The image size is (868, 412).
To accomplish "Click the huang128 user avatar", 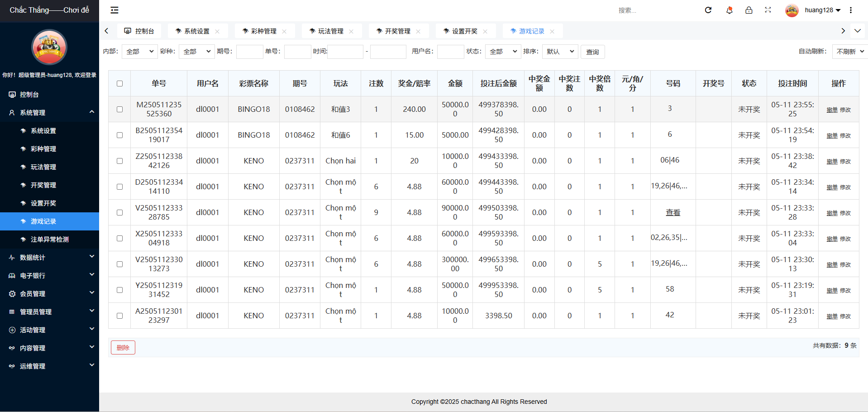I will [x=792, y=10].
